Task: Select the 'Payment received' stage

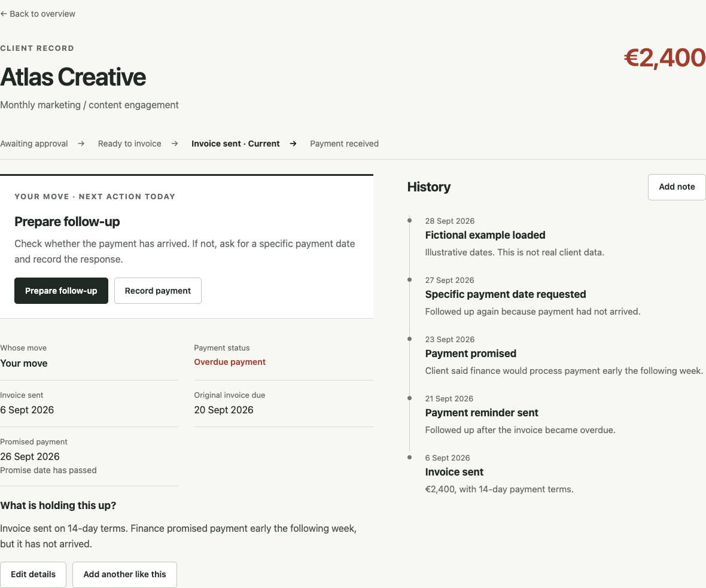Action: 345,144
